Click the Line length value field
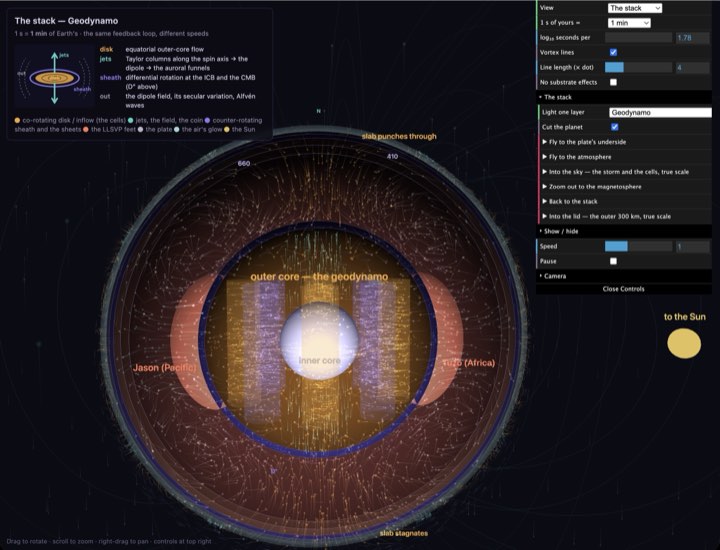The height and width of the screenshot is (550, 720). 692,67
